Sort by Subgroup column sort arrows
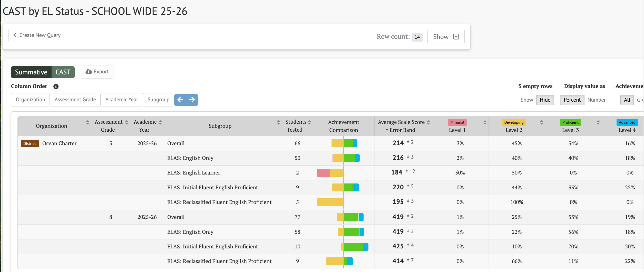The height and width of the screenshot is (272, 644). pyautogui.click(x=278, y=122)
